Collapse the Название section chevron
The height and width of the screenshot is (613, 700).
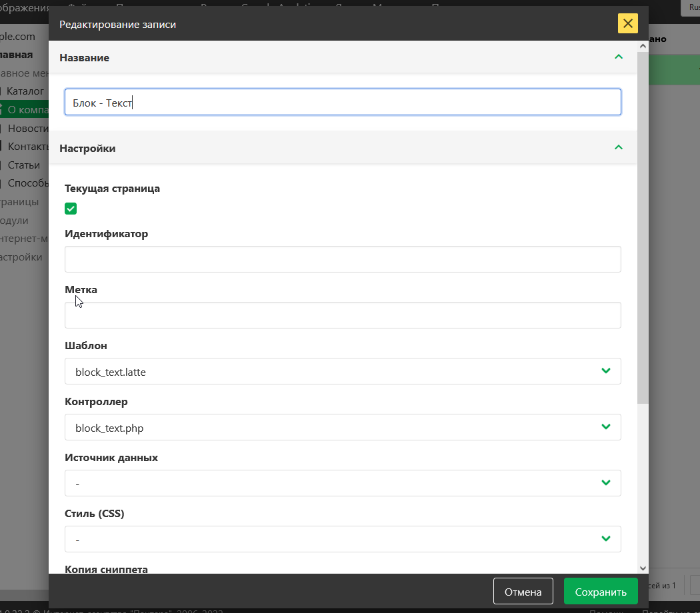pyautogui.click(x=618, y=57)
